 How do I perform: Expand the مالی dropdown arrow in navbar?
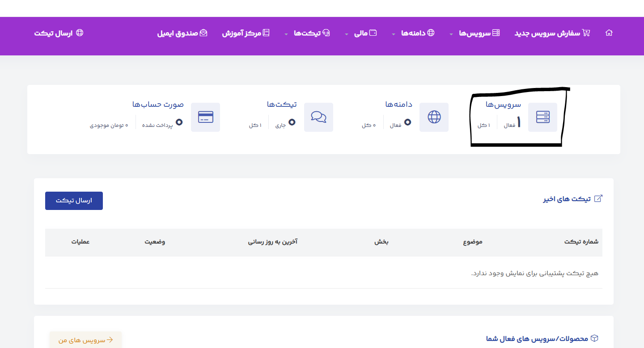tap(347, 34)
